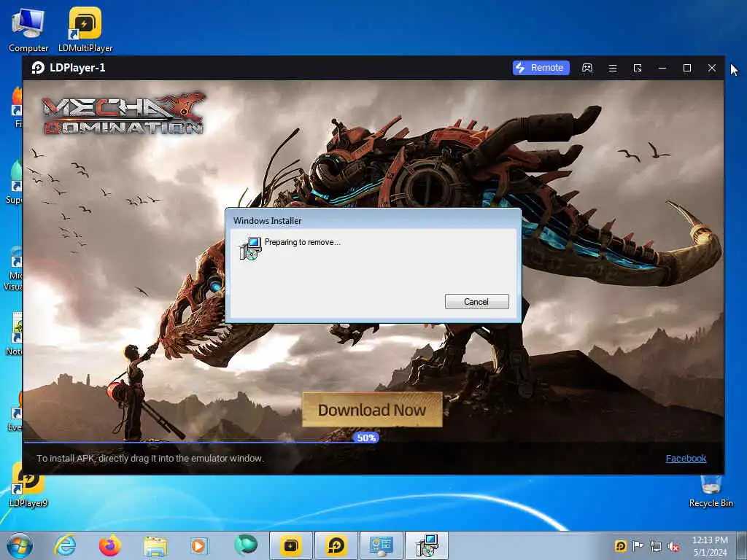Click the 'To install APK' hint text
The height and width of the screenshot is (560, 747).
150,458
